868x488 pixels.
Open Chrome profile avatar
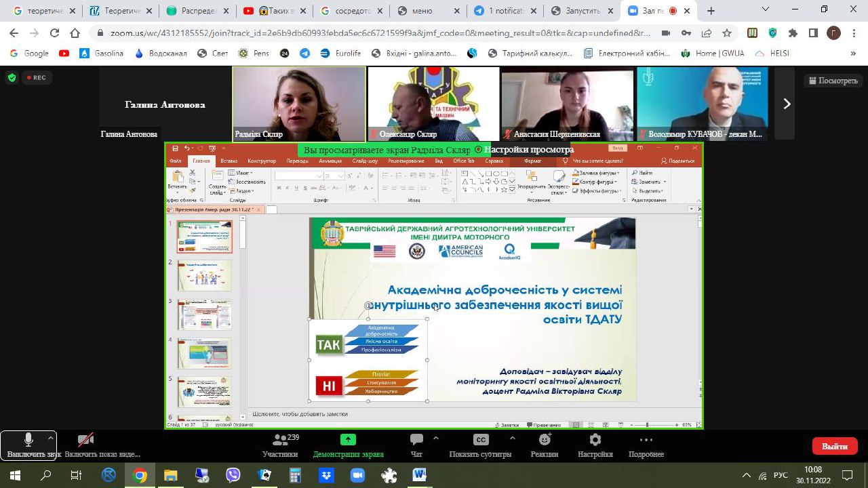click(833, 33)
